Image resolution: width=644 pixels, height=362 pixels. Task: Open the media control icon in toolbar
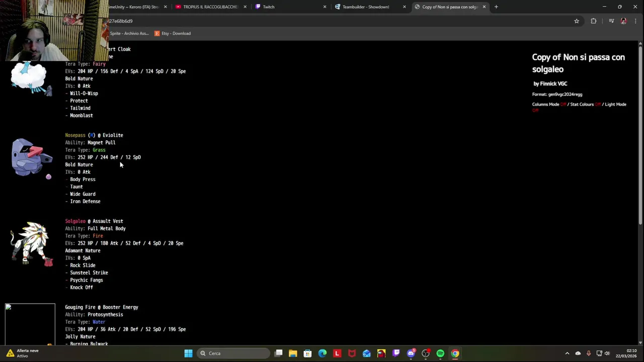tap(611, 21)
